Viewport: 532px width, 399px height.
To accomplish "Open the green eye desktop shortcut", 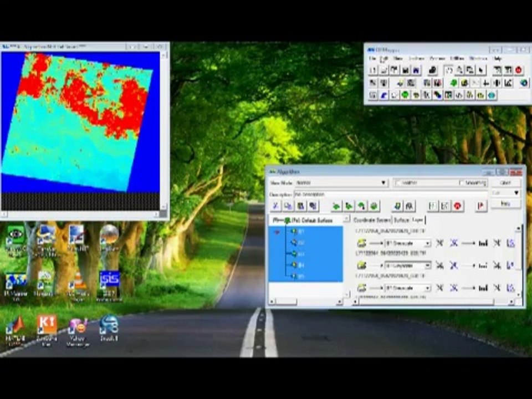I will point(16,239).
